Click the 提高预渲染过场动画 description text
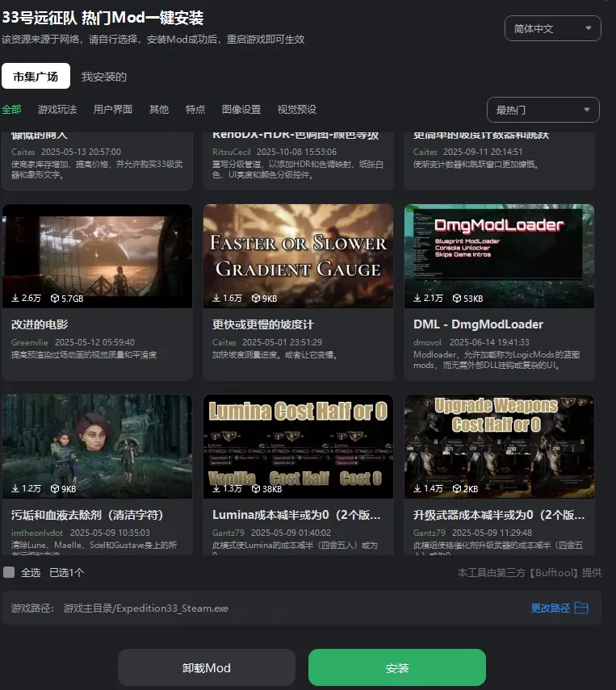The image size is (616, 690). (84, 354)
